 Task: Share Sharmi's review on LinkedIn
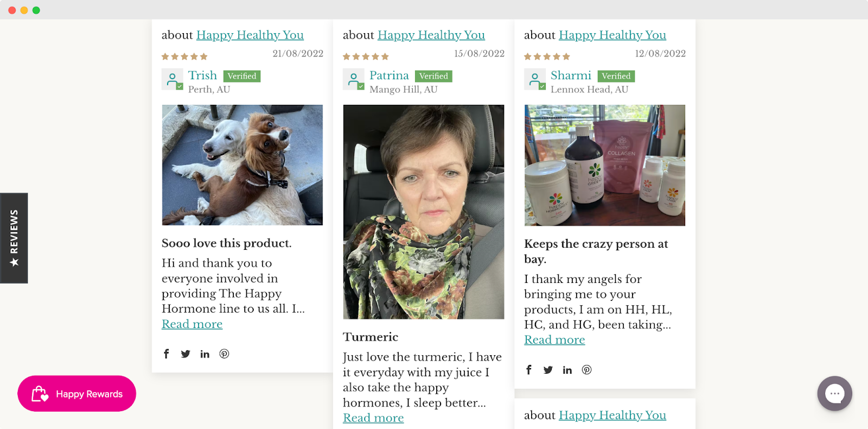point(567,370)
